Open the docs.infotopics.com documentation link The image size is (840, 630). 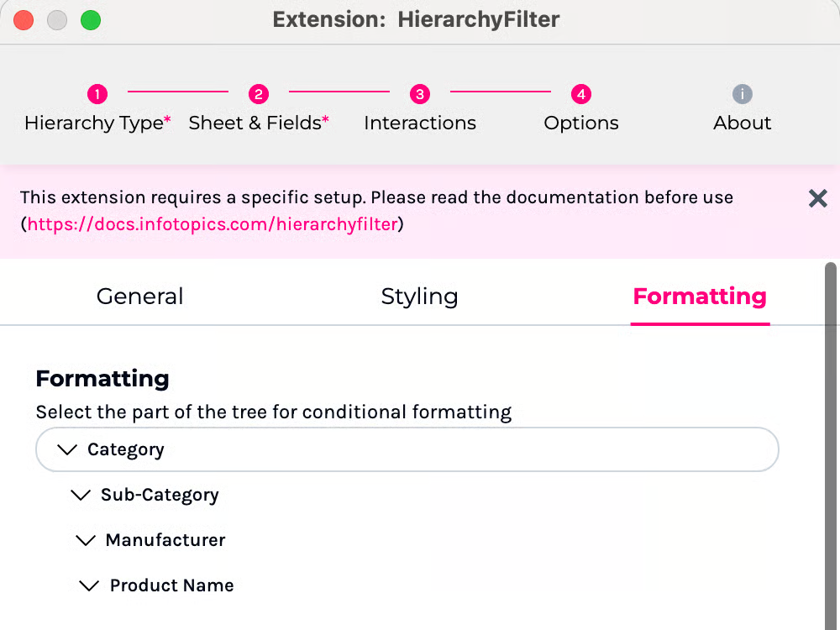pos(212,224)
